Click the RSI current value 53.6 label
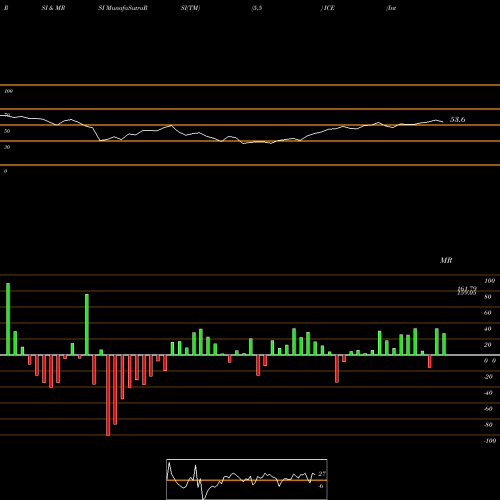The width and height of the screenshot is (500, 500). 458,119
